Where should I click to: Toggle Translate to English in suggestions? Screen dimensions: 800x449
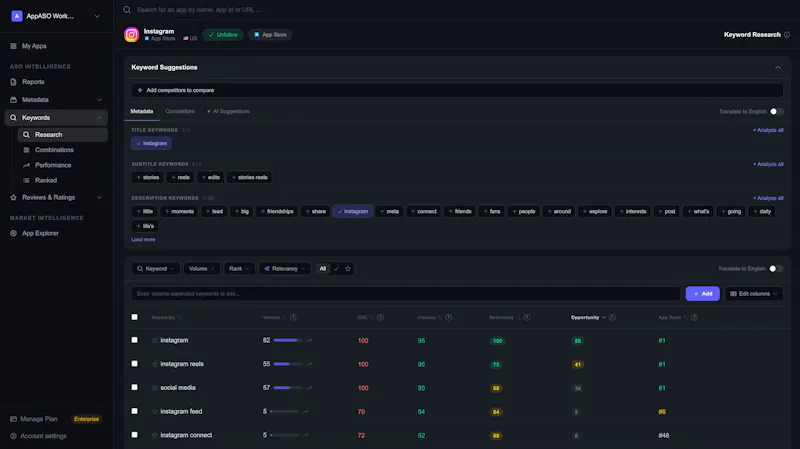click(x=777, y=111)
